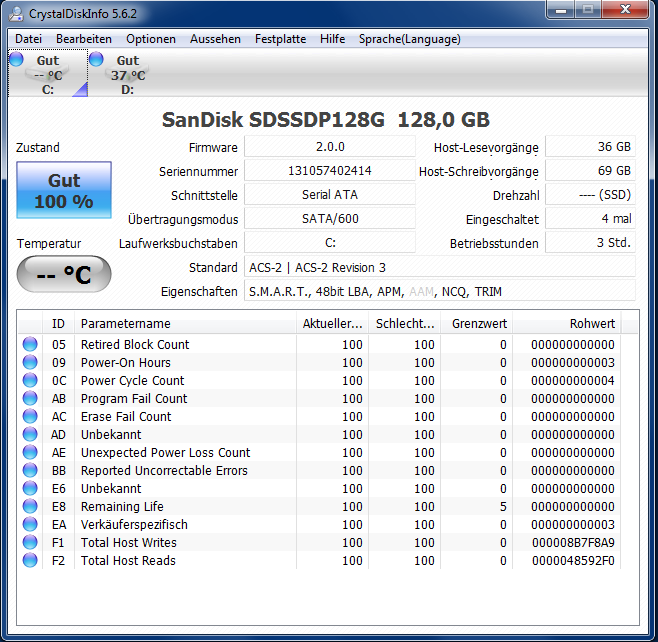Click status orb for Reported Uncorrectable Errors
The image size is (658, 642).
click(30, 470)
